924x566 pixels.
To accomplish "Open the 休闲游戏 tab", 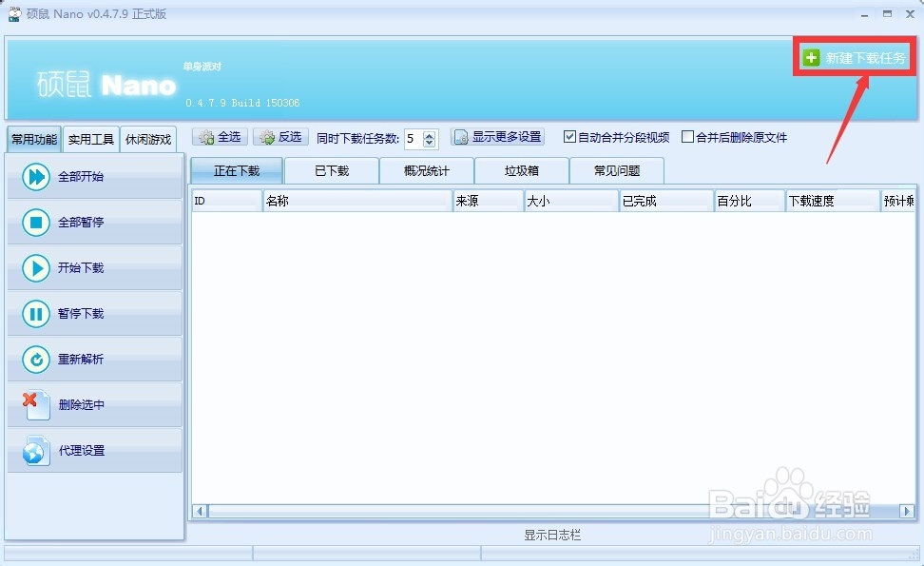I will (x=148, y=139).
